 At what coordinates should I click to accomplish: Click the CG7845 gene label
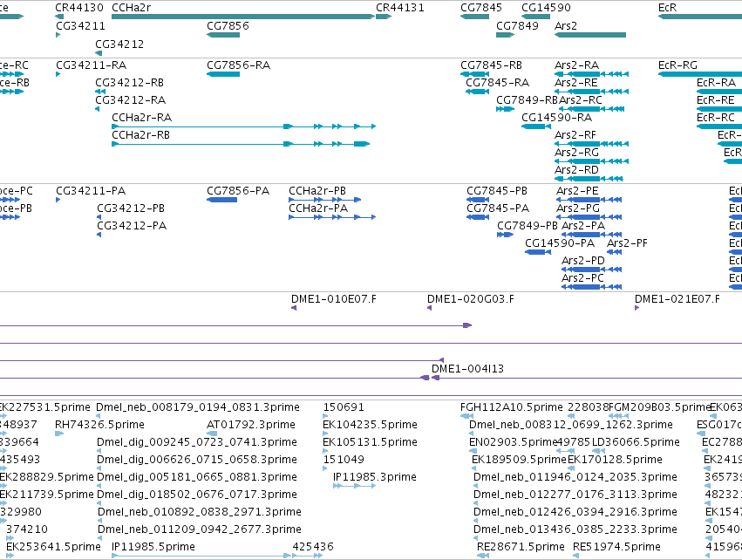pyautogui.click(x=480, y=8)
